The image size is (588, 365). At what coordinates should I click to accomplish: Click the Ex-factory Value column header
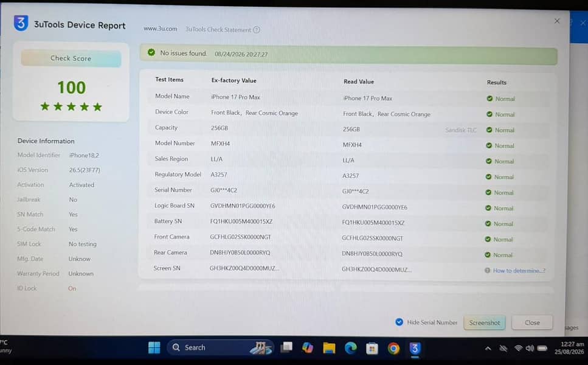[x=233, y=80]
